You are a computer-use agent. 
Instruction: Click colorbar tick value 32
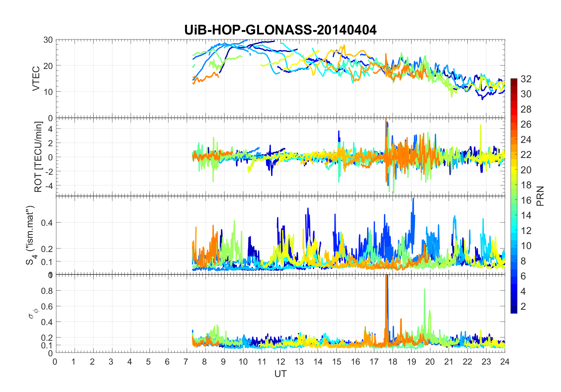point(526,79)
